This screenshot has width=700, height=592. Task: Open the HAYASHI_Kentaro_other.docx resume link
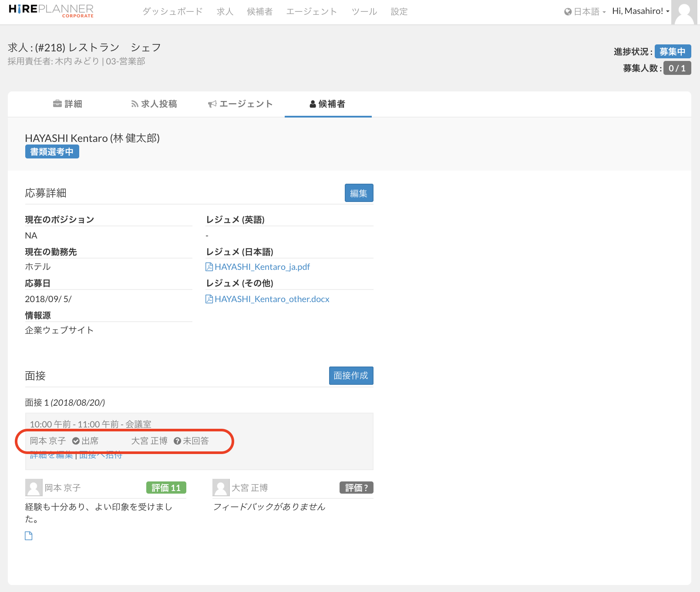pos(272,299)
